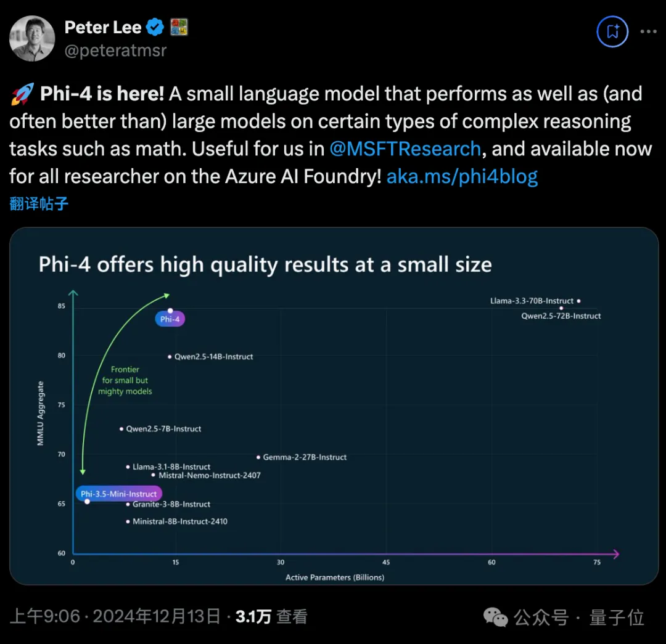The image size is (666, 644).
Task: Open the aka.ms/phi4blog link
Action: click(x=462, y=177)
